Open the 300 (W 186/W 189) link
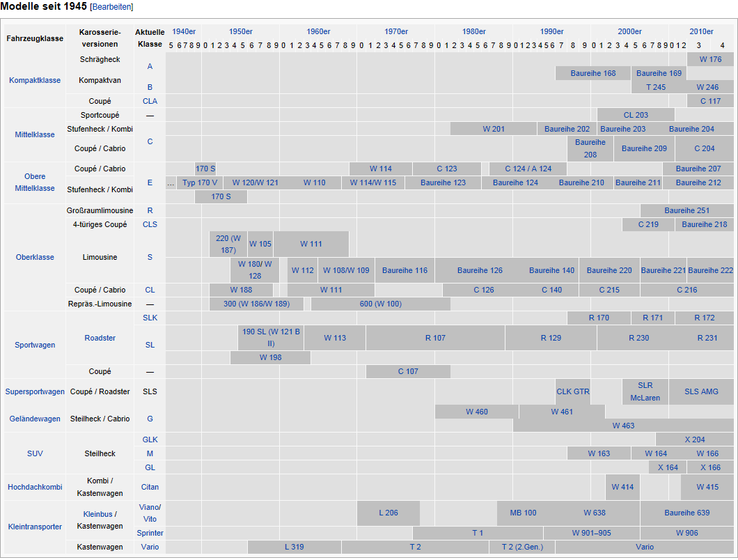The image size is (738, 560). click(256, 304)
